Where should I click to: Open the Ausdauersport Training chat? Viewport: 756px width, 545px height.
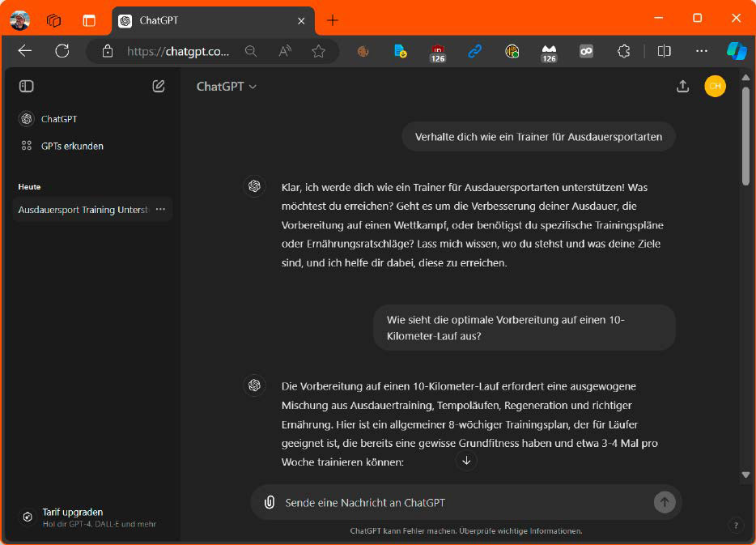[83, 210]
